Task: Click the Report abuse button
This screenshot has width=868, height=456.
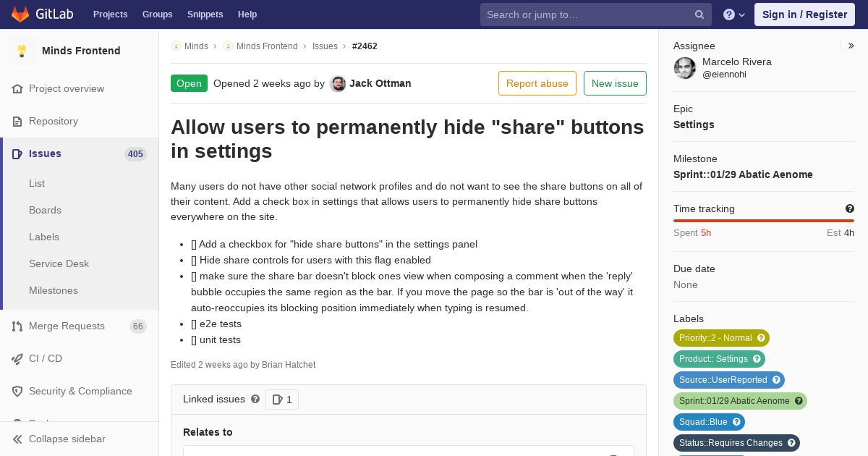Action: tap(537, 83)
